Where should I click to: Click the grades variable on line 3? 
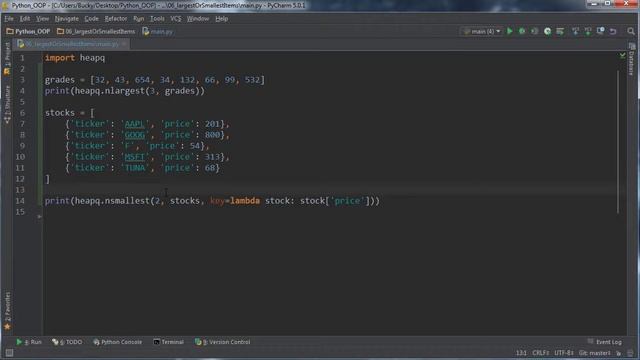point(60,80)
